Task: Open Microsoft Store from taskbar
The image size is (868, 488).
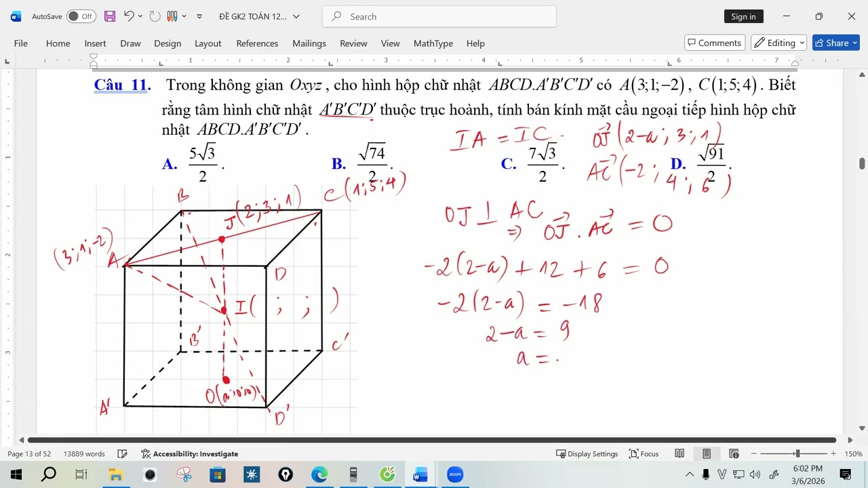Action: pos(218,474)
